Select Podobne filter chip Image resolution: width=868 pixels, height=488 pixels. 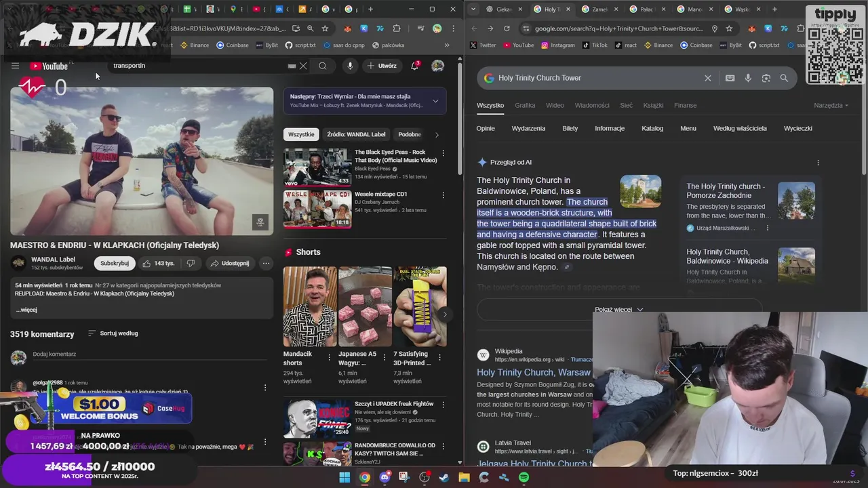point(410,134)
